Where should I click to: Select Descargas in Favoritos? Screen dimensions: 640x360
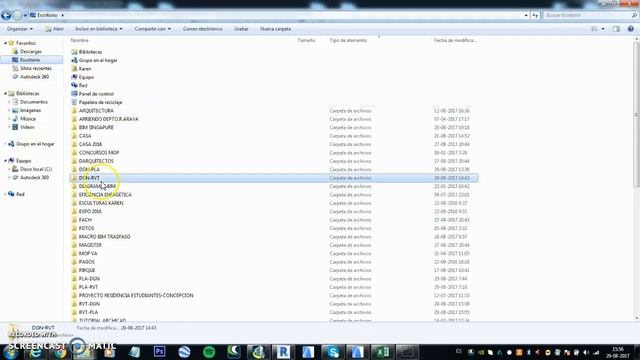[x=31, y=52]
